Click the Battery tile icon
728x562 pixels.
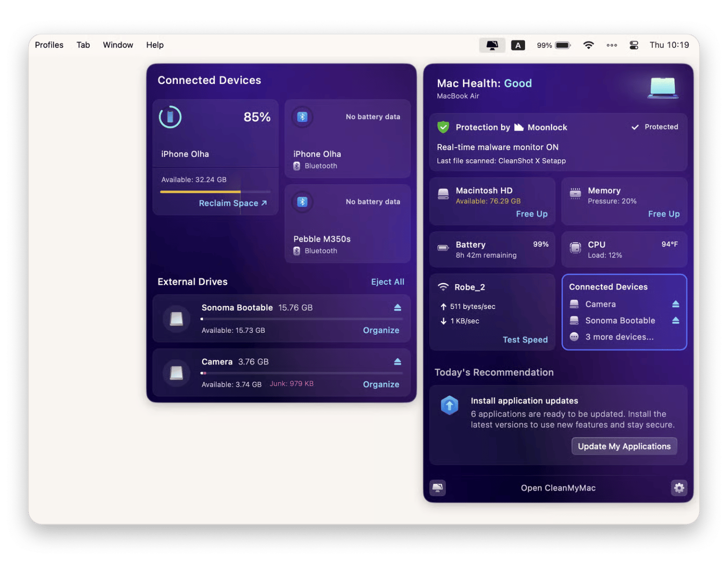[443, 248]
